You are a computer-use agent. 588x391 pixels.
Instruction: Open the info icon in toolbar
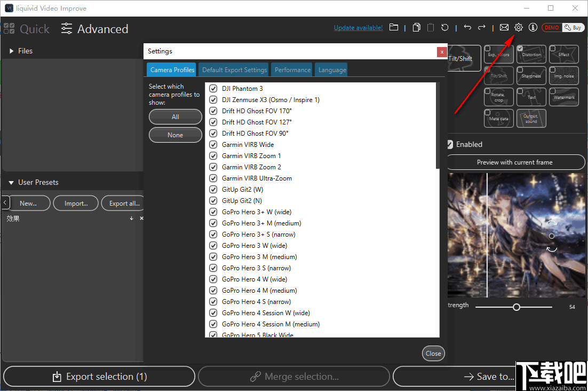point(533,27)
